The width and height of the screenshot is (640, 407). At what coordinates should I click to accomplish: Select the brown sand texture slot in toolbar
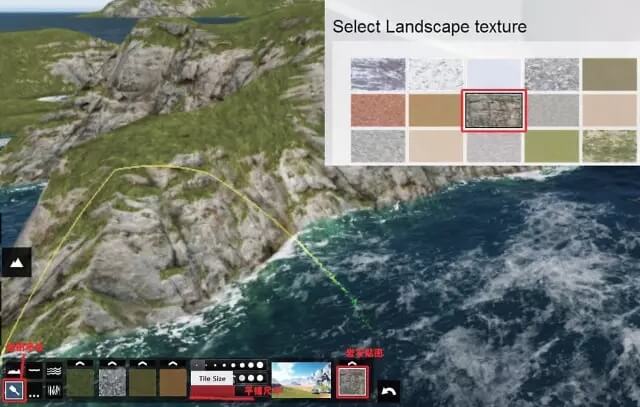pos(173,384)
